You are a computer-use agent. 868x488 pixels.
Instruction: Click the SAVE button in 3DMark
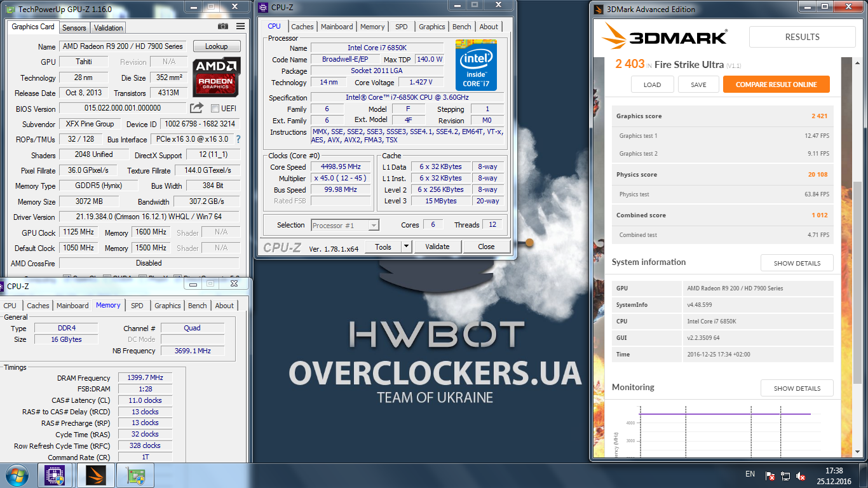click(698, 85)
